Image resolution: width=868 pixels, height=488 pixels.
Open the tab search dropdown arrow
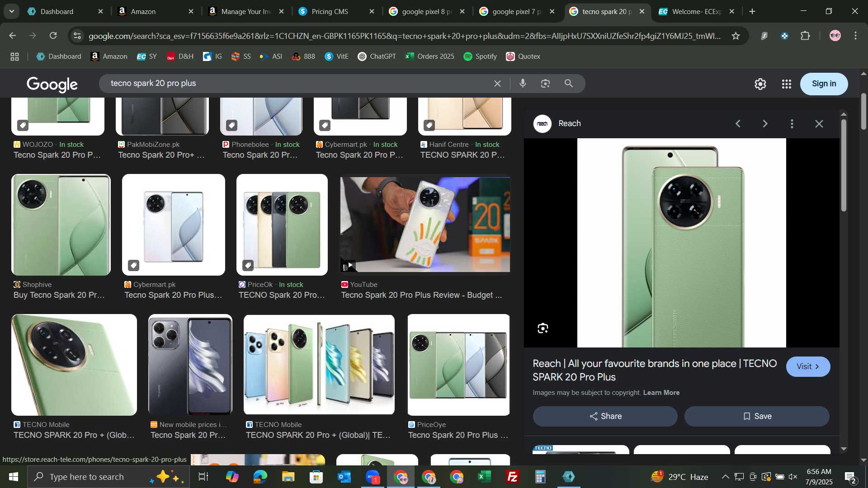point(11,11)
